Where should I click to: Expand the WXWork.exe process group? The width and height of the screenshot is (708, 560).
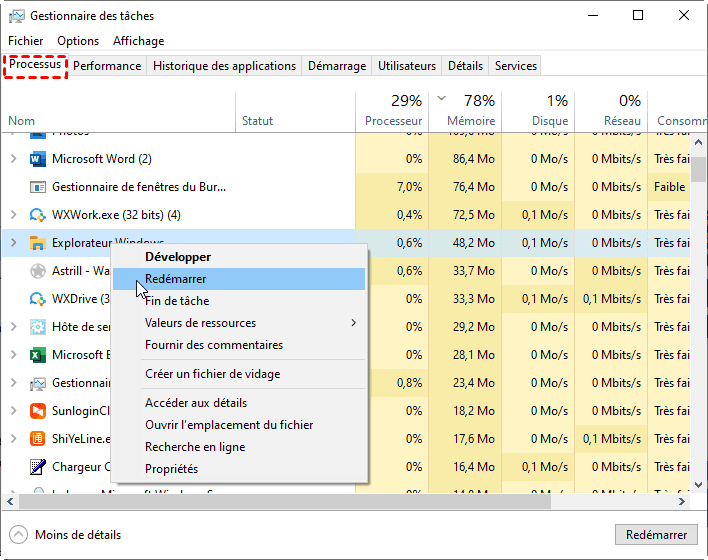[13, 215]
